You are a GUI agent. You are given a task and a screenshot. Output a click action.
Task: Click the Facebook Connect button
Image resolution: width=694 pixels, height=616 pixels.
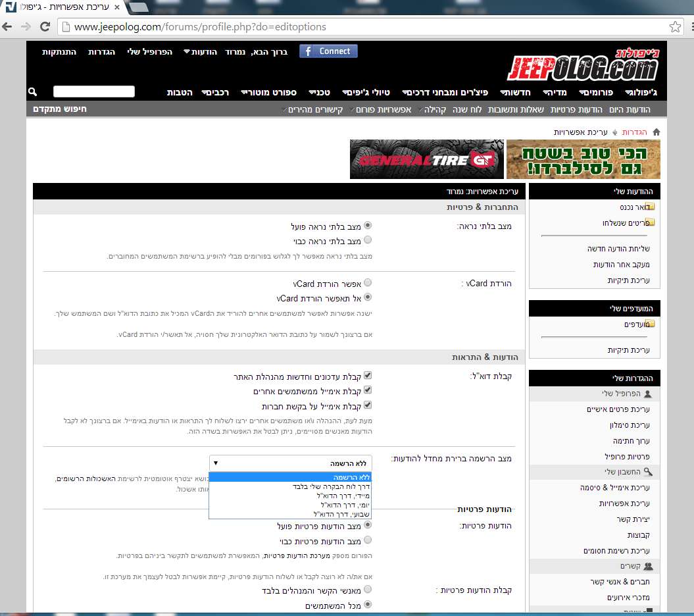pyautogui.click(x=328, y=51)
